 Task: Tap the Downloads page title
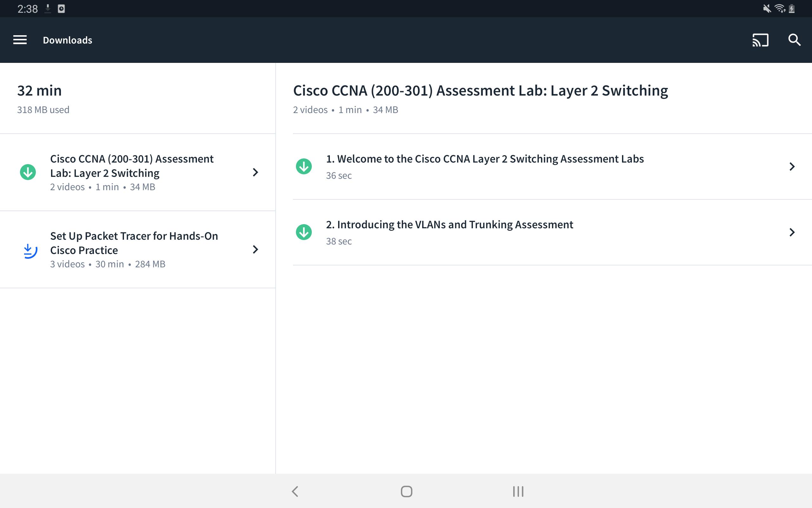68,40
